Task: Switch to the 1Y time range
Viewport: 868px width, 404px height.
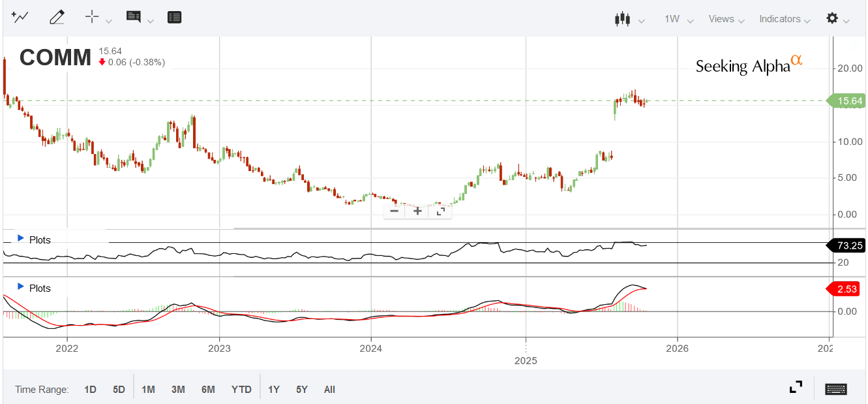Action: click(274, 389)
